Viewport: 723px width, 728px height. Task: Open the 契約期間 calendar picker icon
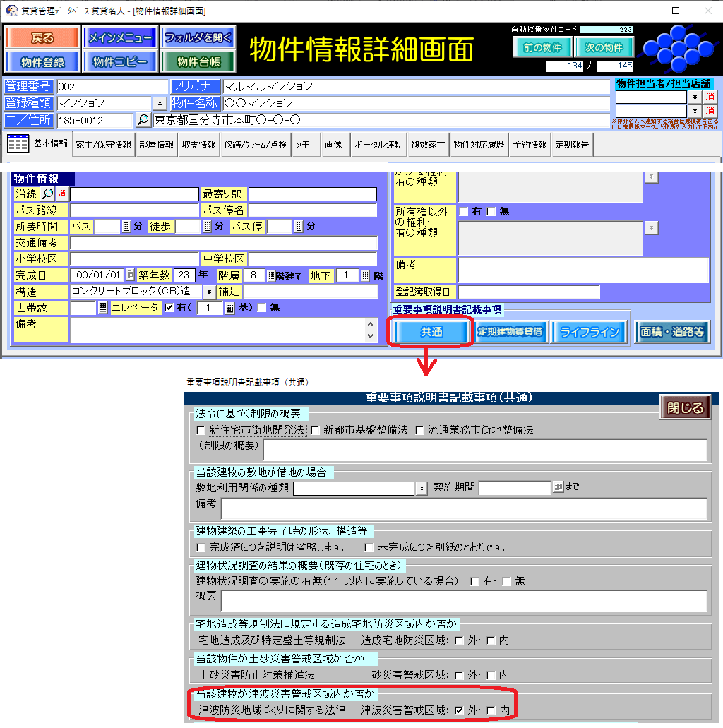pyautogui.click(x=558, y=487)
